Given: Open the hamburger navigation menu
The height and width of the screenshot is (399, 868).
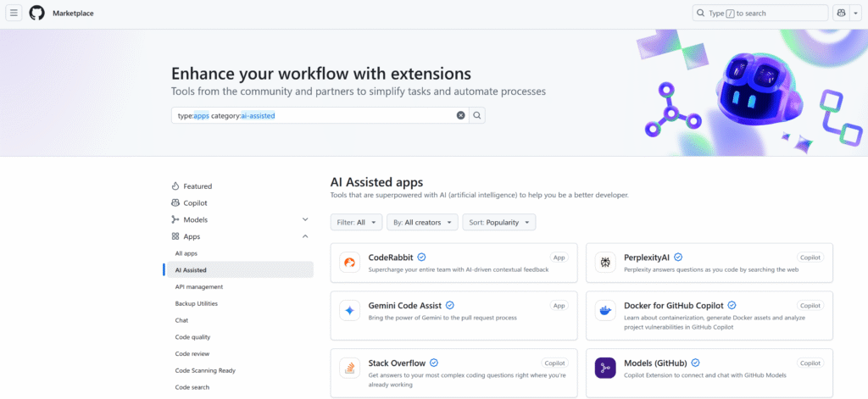Looking at the screenshot, I should point(14,14).
